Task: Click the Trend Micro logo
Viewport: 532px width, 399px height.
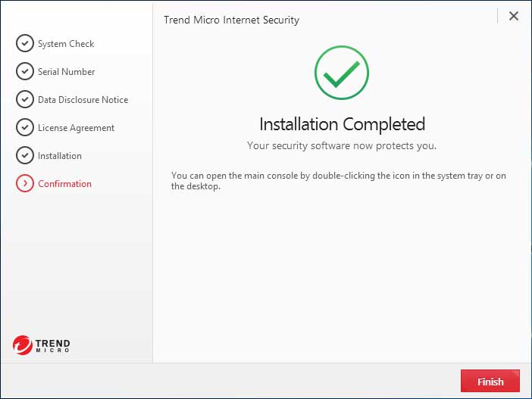Action: (x=42, y=345)
